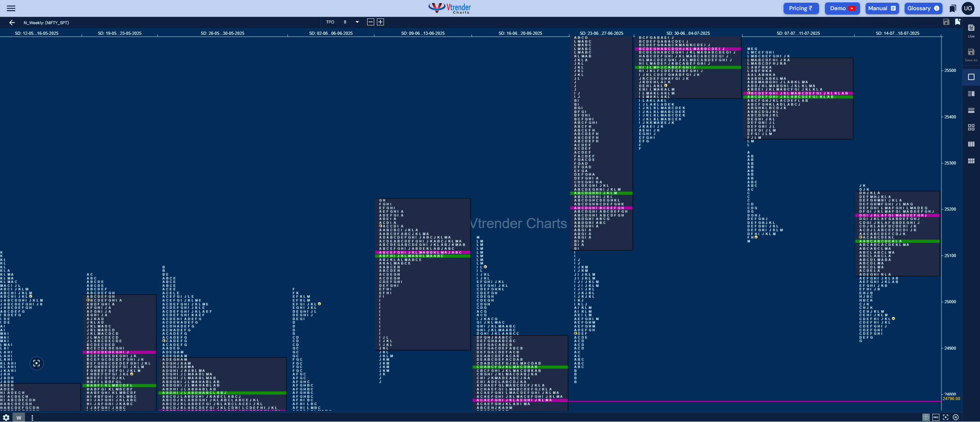Toggle the grid overlay icon in the bottom bar

coord(926,417)
